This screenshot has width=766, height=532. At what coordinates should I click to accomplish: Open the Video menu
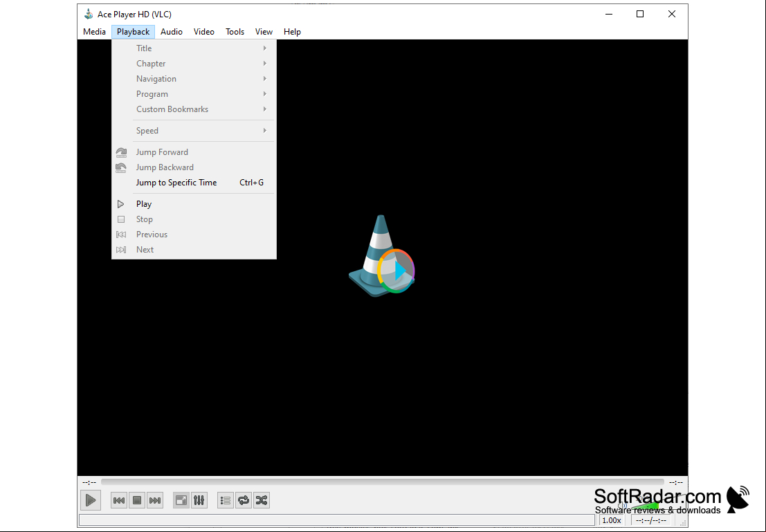[x=203, y=32]
